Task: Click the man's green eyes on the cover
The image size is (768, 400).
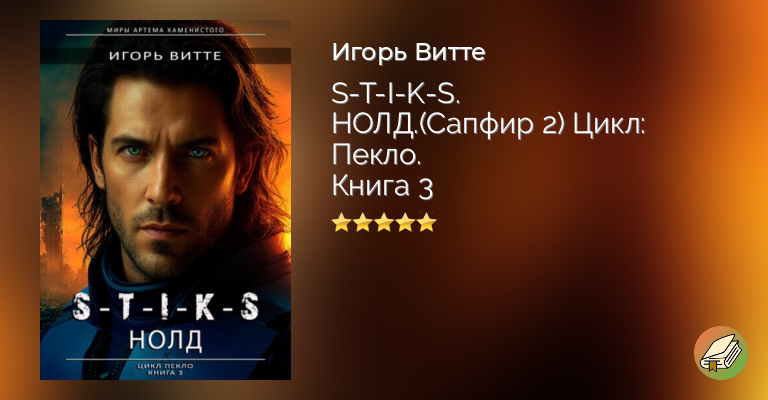Action: pyautogui.click(x=164, y=151)
